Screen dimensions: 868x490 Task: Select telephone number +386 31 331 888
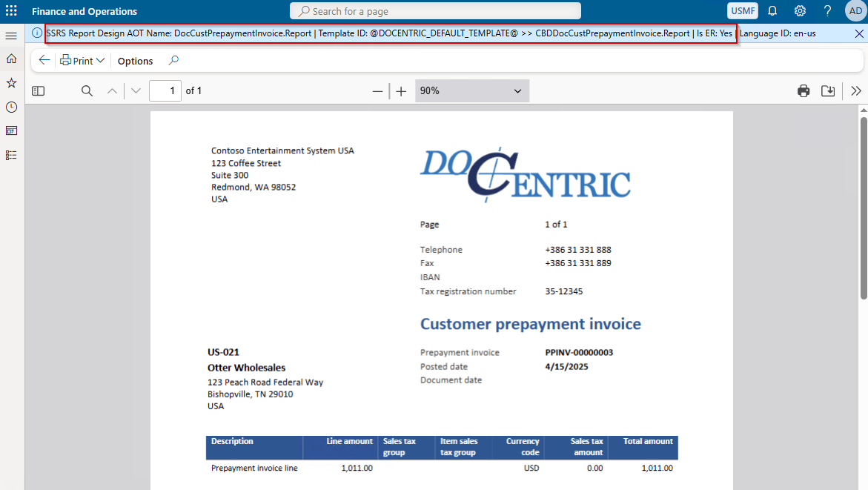coord(578,250)
